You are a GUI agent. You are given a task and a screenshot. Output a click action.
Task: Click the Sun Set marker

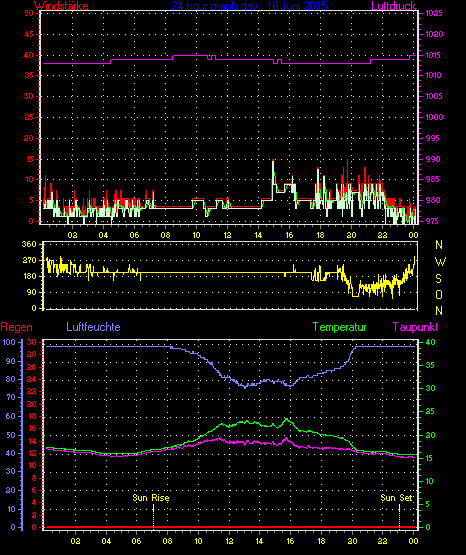point(397,498)
